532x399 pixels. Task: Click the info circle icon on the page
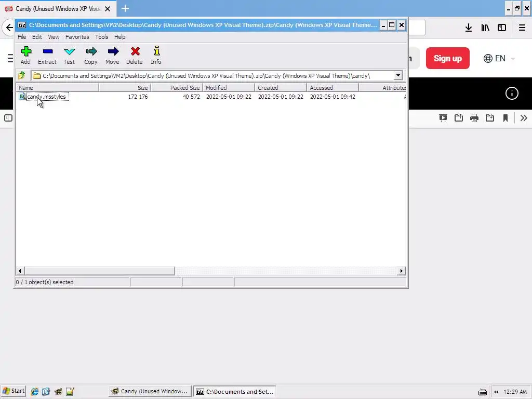coord(512,94)
